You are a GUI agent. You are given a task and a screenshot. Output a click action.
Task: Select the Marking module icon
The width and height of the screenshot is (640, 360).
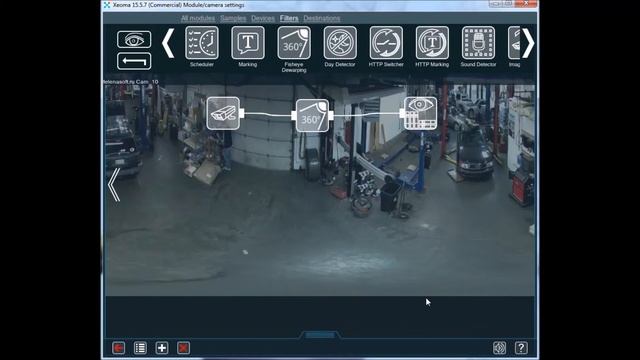248,43
